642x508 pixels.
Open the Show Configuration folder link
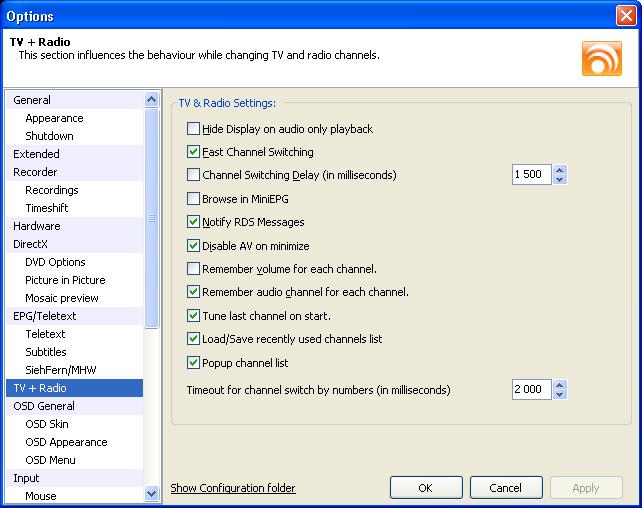[x=233, y=488]
